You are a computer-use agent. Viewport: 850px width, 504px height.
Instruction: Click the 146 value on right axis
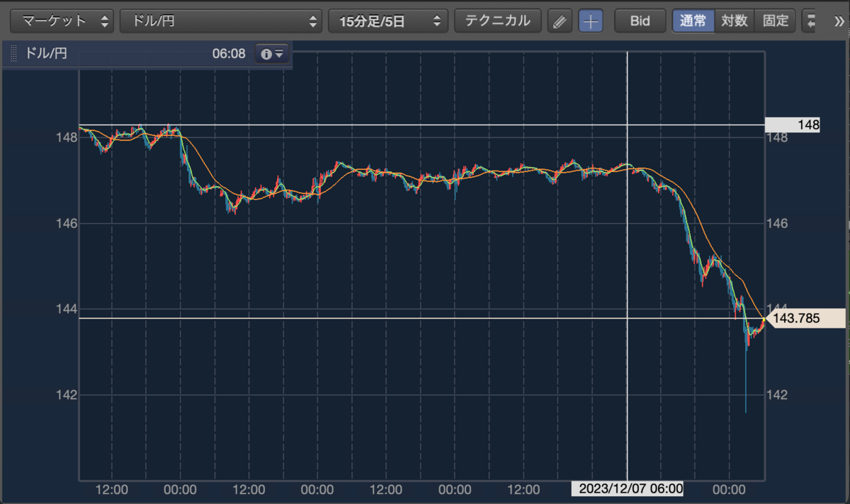(x=778, y=223)
